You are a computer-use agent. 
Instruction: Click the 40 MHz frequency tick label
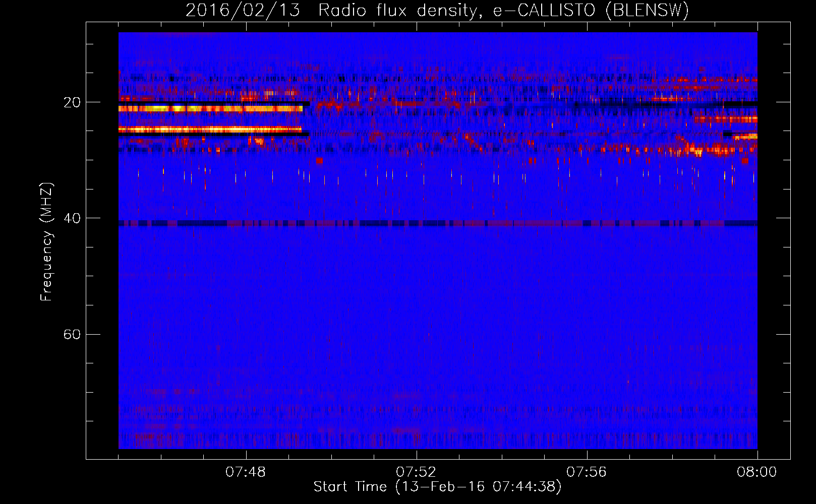pos(72,218)
